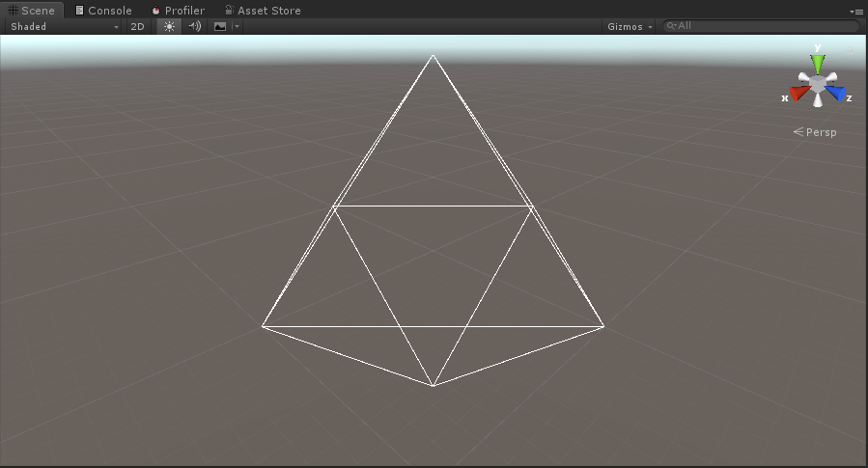
Task: Open the Console tab
Action: pos(103,10)
